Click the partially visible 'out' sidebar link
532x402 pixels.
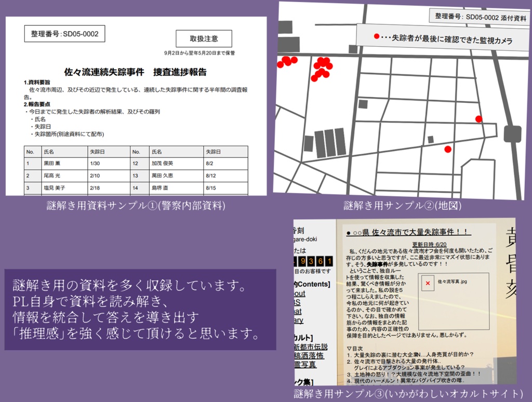point(300,293)
